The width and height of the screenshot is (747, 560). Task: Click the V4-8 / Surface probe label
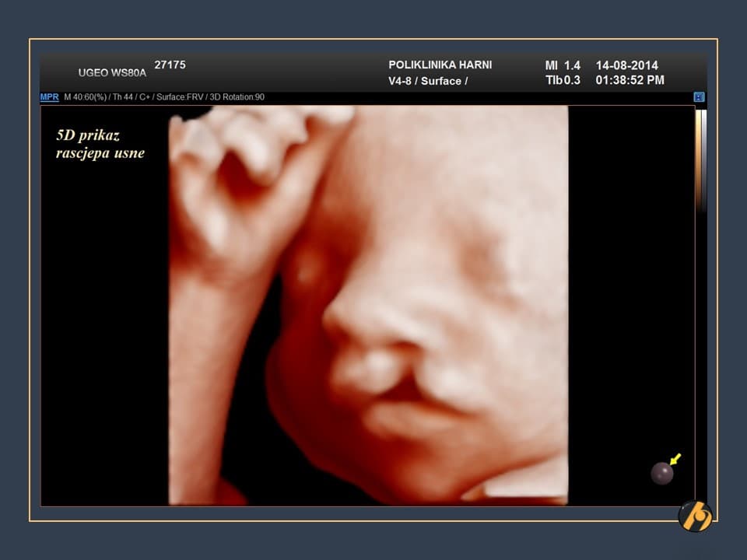(x=427, y=81)
